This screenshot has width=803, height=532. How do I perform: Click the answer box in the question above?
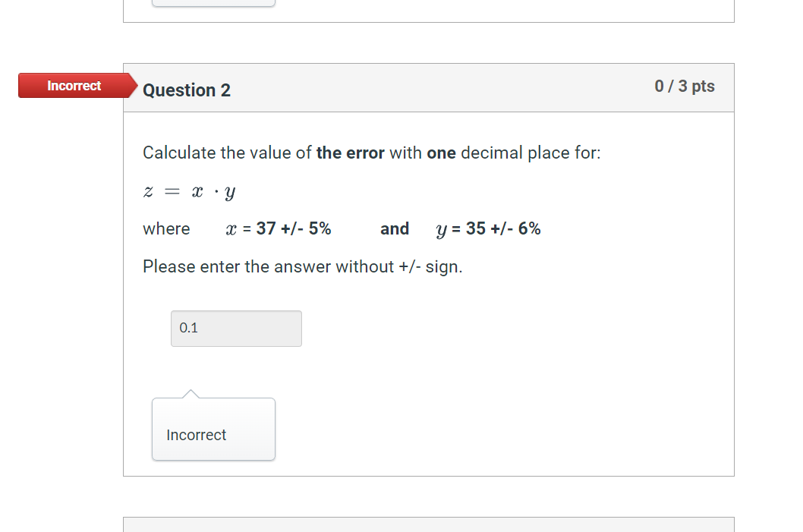coord(213,3)
